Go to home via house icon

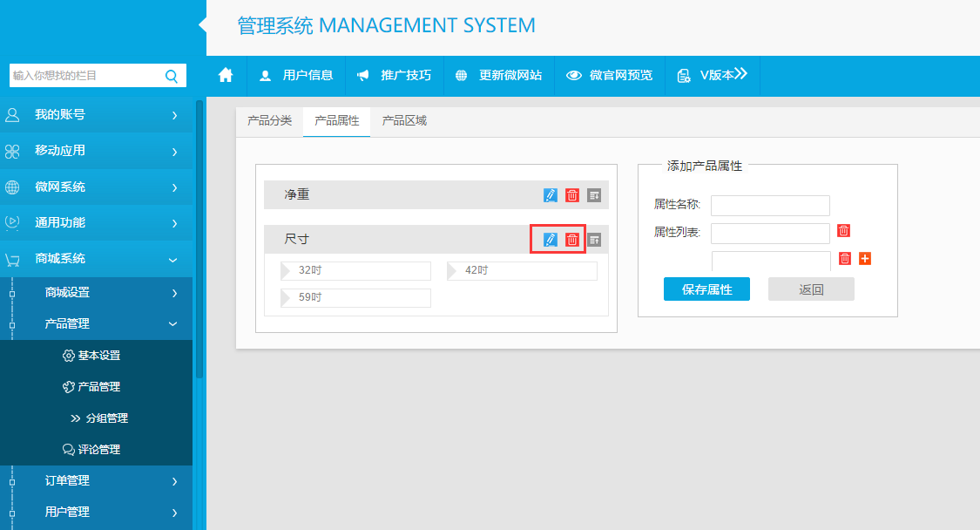226,76
